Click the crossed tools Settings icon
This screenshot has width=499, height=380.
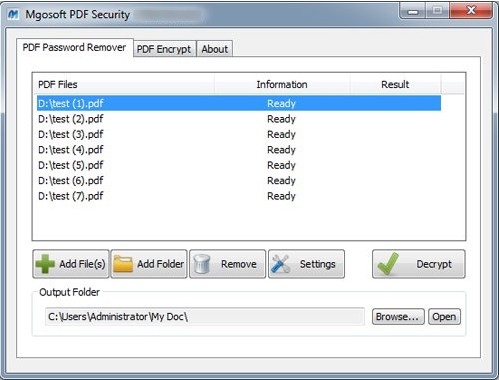click(281, 264)
